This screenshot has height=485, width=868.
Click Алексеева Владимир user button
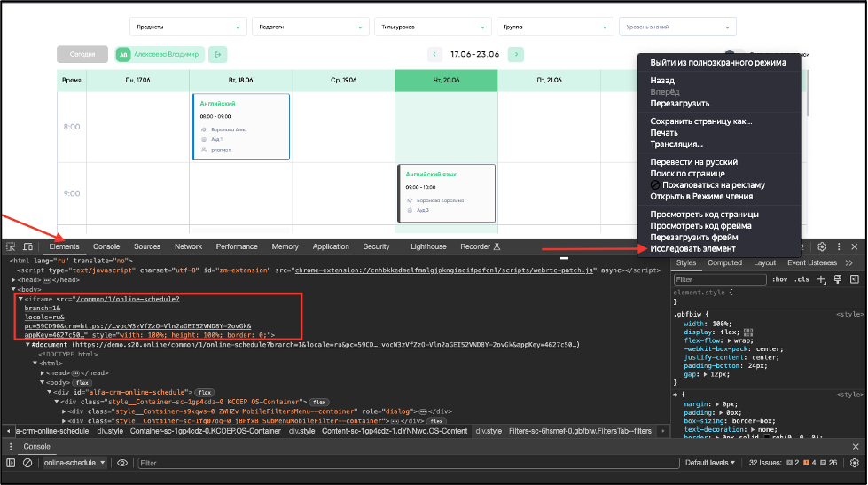pyautogui.click(x=160, y=54)
